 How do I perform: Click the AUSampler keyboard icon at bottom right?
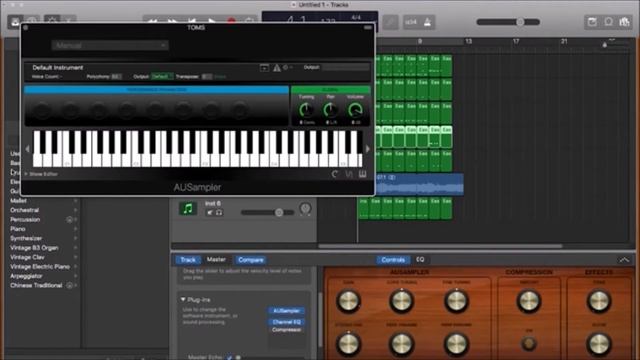362,174
